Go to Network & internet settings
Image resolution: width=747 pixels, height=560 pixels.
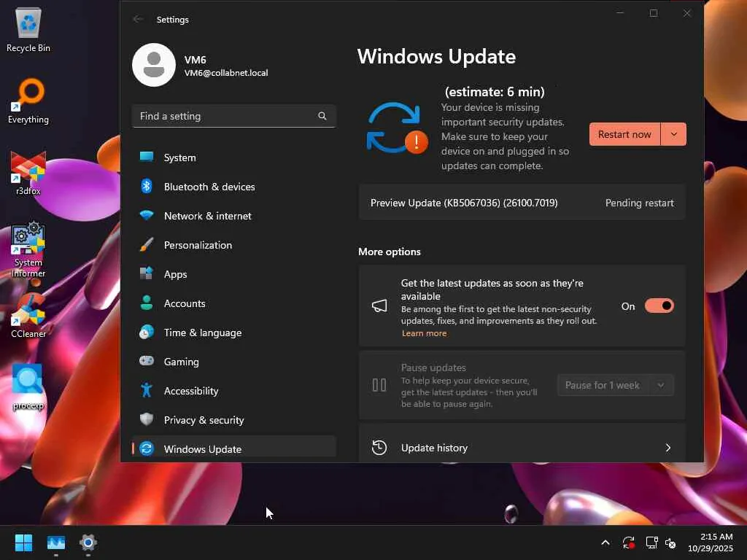click(234, 216)
